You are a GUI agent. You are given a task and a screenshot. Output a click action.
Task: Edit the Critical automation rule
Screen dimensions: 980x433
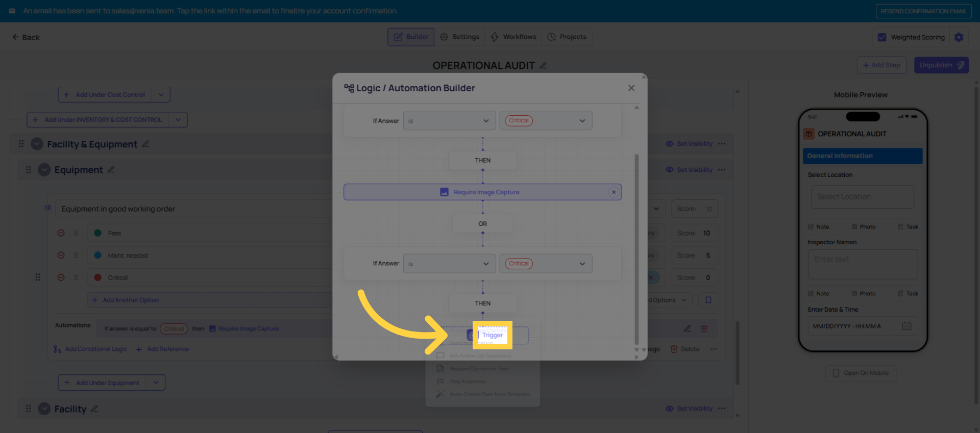coord(688,328)
